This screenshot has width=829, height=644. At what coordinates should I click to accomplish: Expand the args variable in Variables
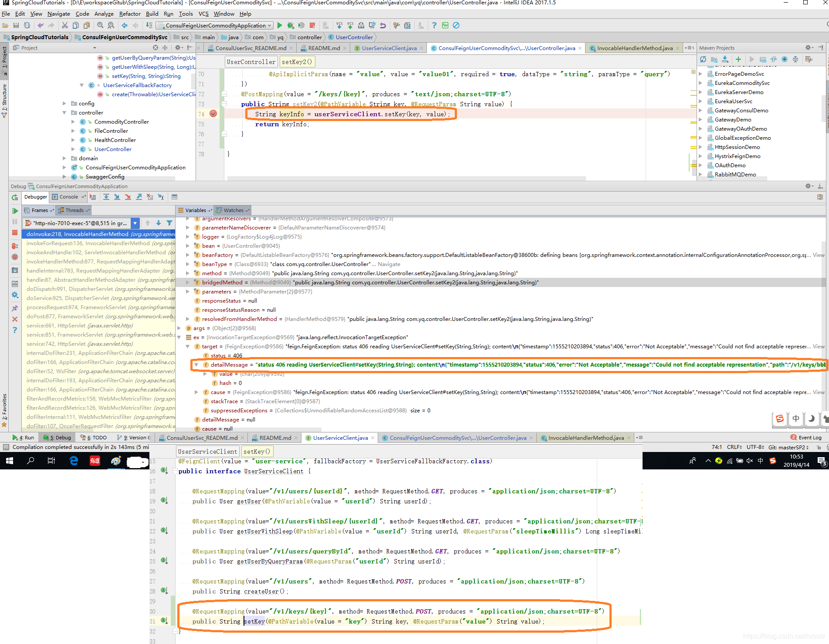(179, 328)
